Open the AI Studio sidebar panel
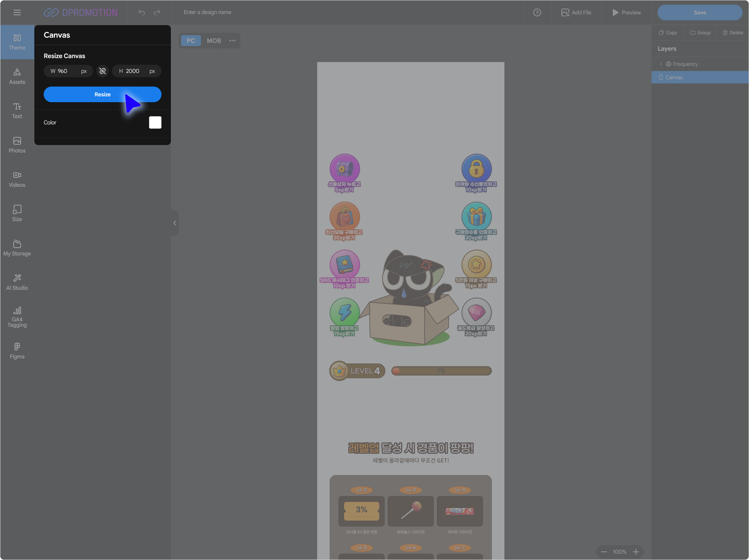 (x=17, y=282)
